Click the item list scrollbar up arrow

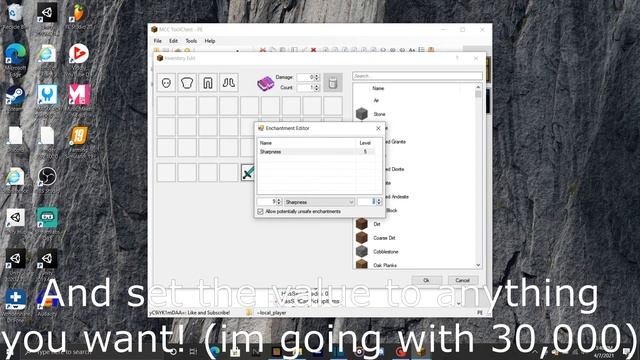478,87
